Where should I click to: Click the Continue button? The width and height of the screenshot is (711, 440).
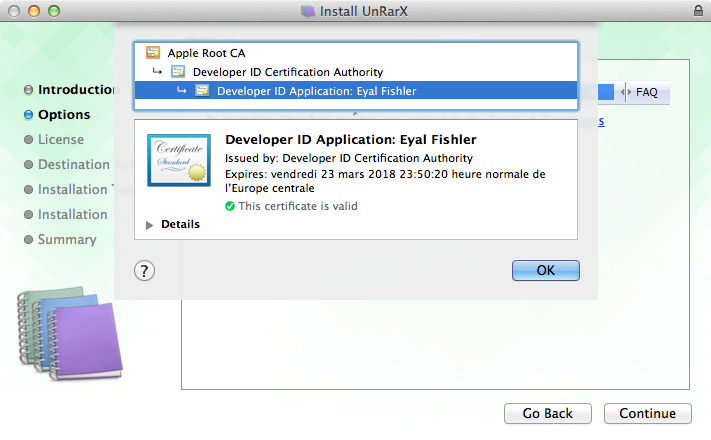pos(647,413)
